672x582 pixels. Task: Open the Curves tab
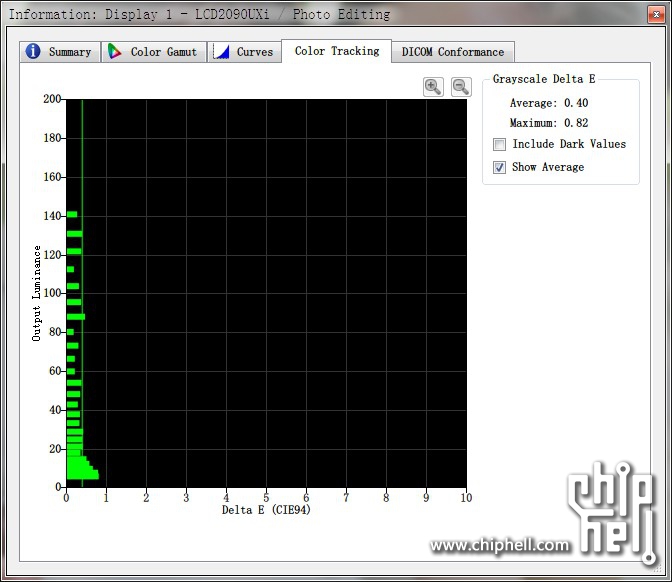[244, 52]
